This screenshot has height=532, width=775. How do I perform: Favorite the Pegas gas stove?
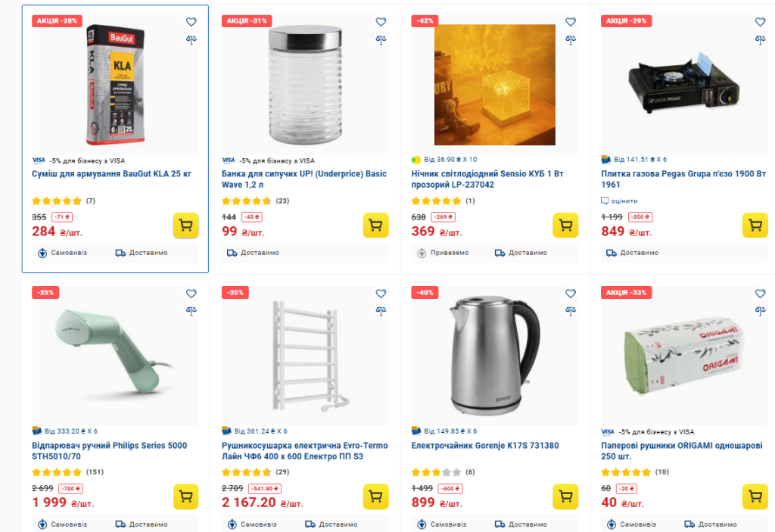coord(760,22)
